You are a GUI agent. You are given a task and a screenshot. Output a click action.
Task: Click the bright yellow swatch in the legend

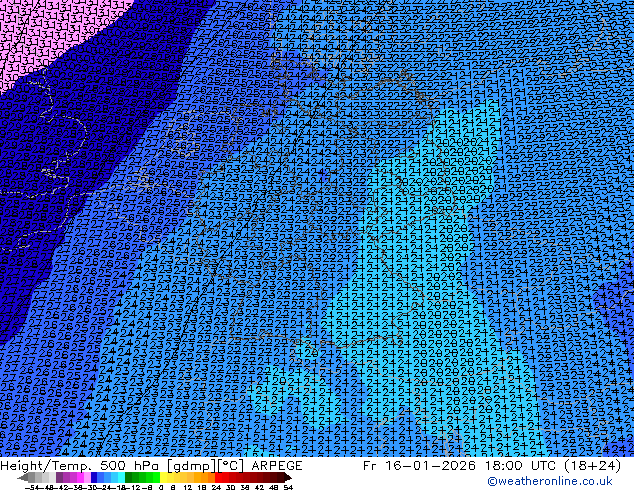click(x=163, y=477)
